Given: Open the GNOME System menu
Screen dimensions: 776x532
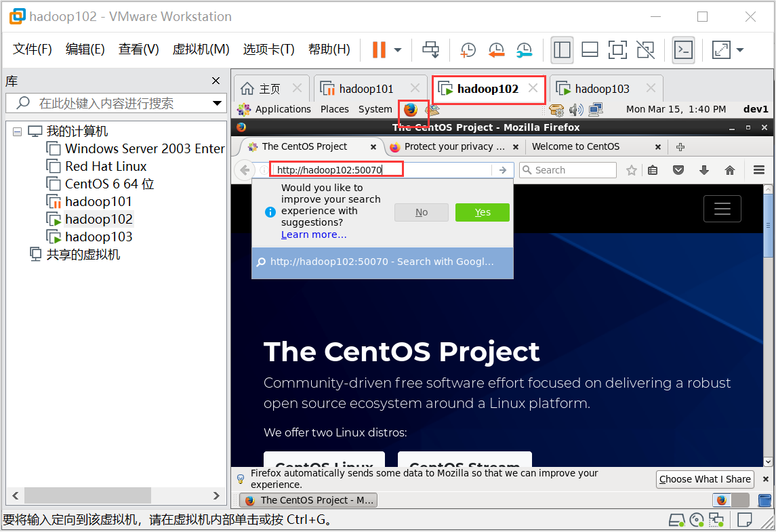Looking at the screenshot, I should (x=375, y=109).
